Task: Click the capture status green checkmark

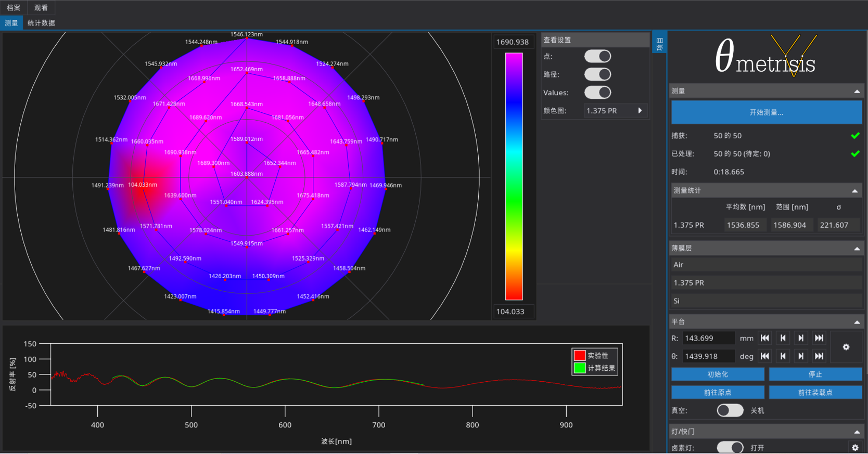Action: coord(855,136)
